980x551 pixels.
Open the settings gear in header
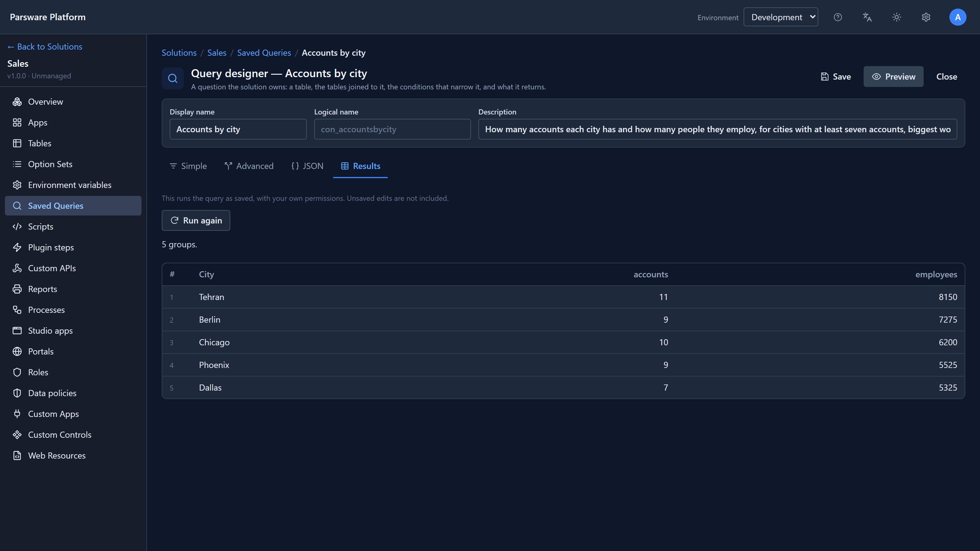(926, 17)
